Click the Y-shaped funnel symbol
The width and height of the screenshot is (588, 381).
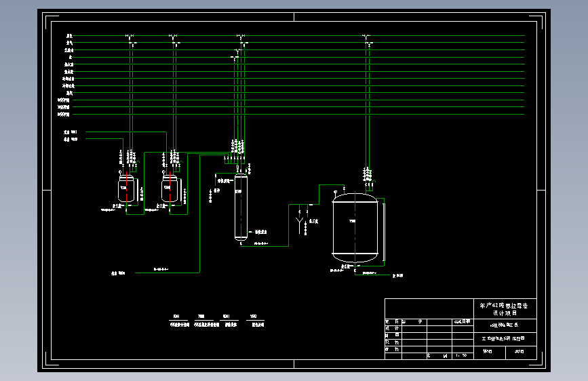(299, 225)
